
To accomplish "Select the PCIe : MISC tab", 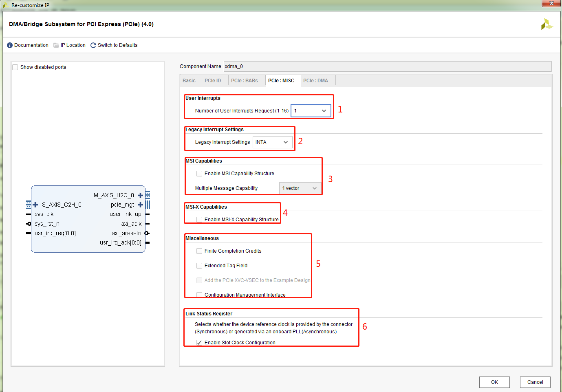I will (x=281, y=81).
